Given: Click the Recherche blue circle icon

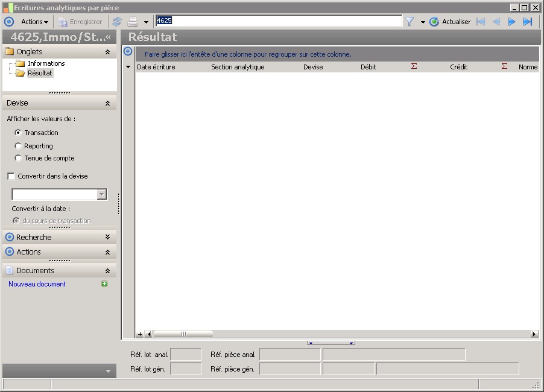Looking at the screenshot, I should (10, 237).
